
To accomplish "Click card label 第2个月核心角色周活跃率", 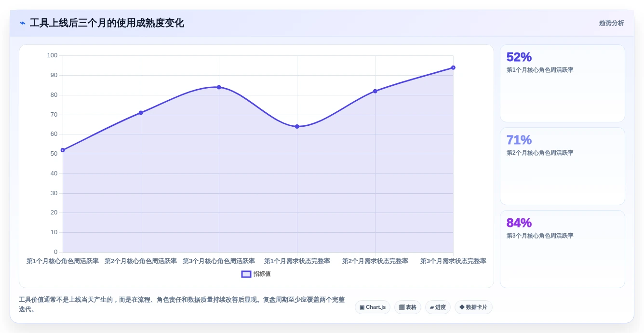I will (x=540, y=153).
